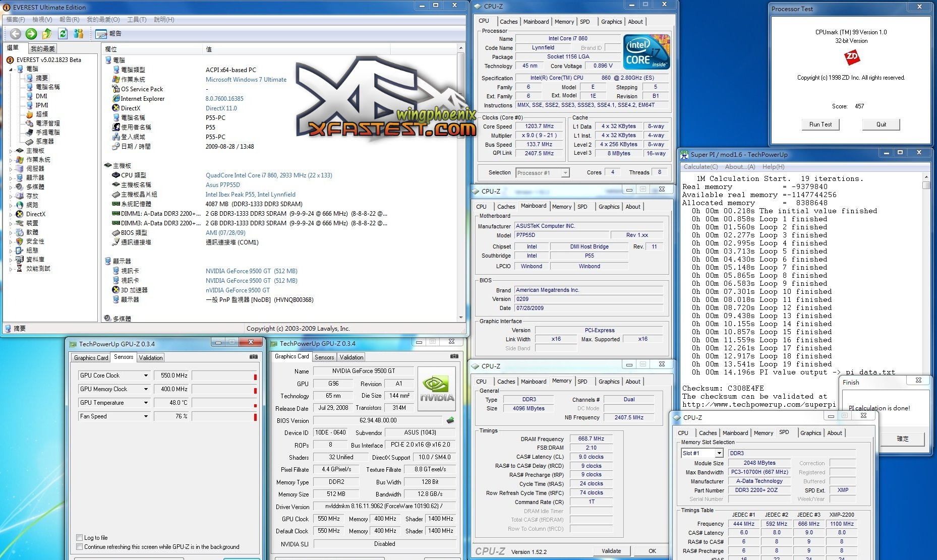Open Graphics tab in CPU-Z SPD window

(810, 433)
